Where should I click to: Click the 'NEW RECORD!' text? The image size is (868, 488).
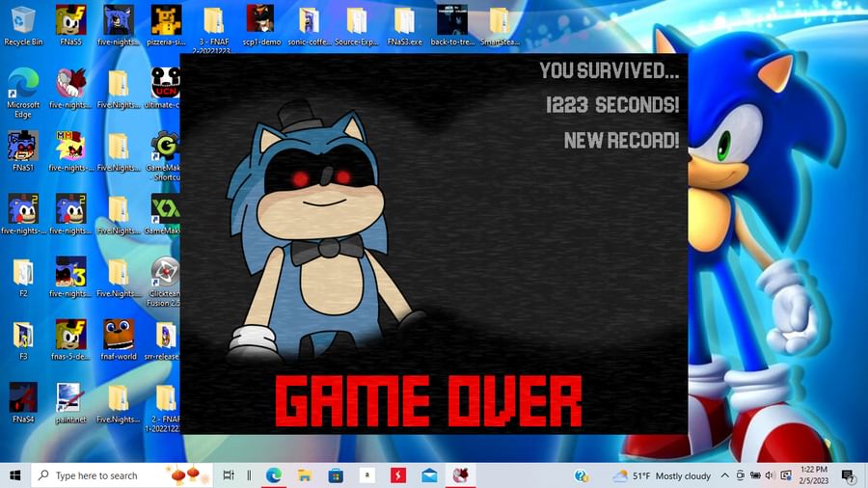(621, 140)
